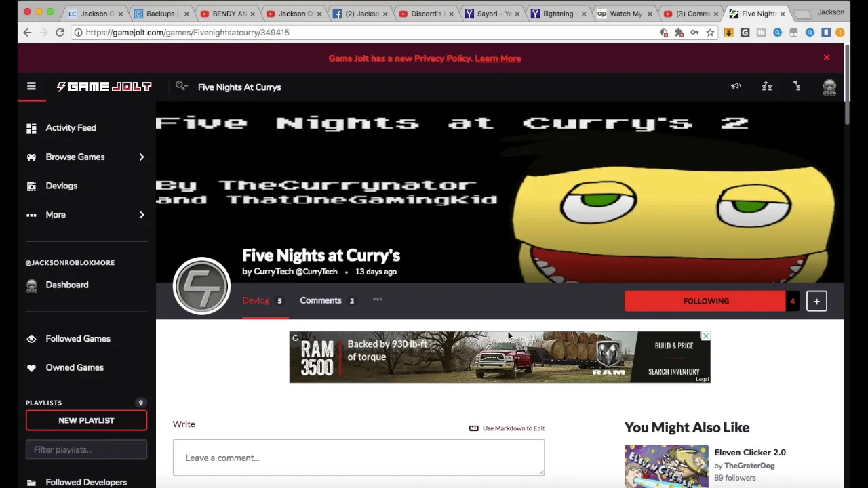The height and width of the screenshot is (488, 868).
Task: Expand the Browse Games submenu arrow
Action: pyautogui.click(x=141, y=157)
